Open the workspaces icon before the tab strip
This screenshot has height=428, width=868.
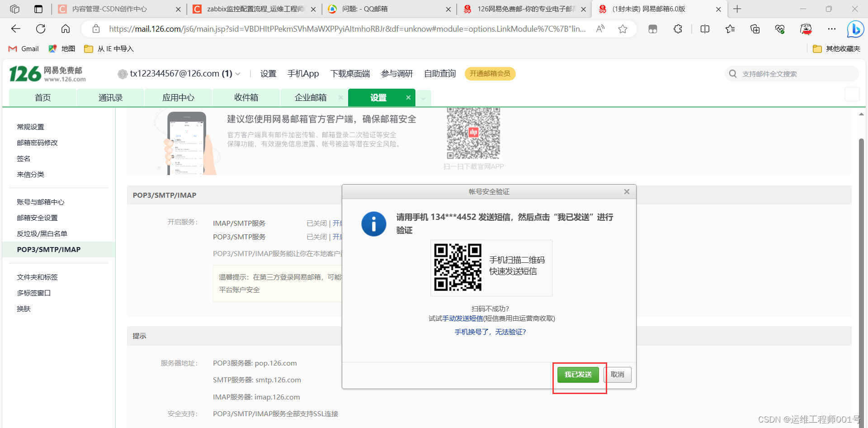tap(14, 9)
